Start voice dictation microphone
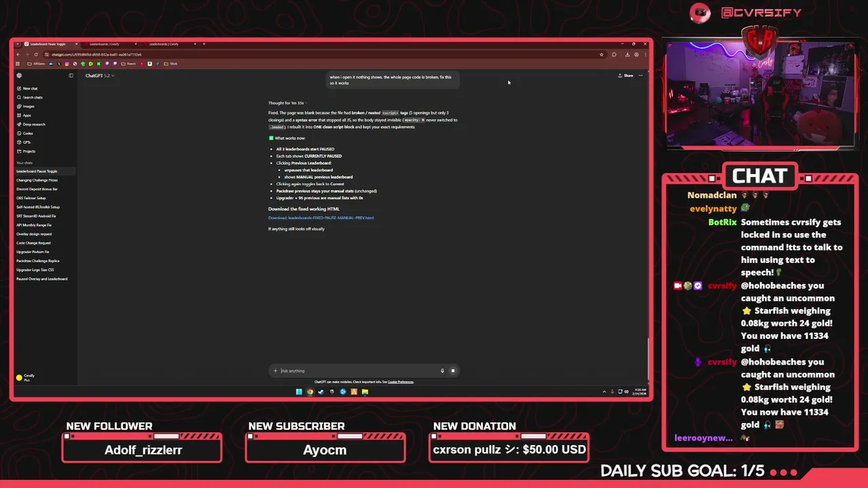Image resolution: width=868 pixels, height=488 pixels. [442, 371]
